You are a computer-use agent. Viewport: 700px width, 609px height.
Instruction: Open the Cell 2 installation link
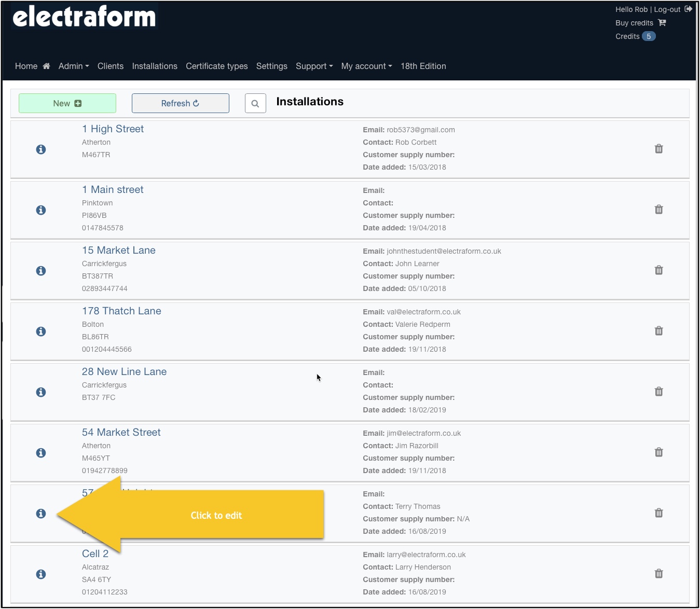point(95,553)
